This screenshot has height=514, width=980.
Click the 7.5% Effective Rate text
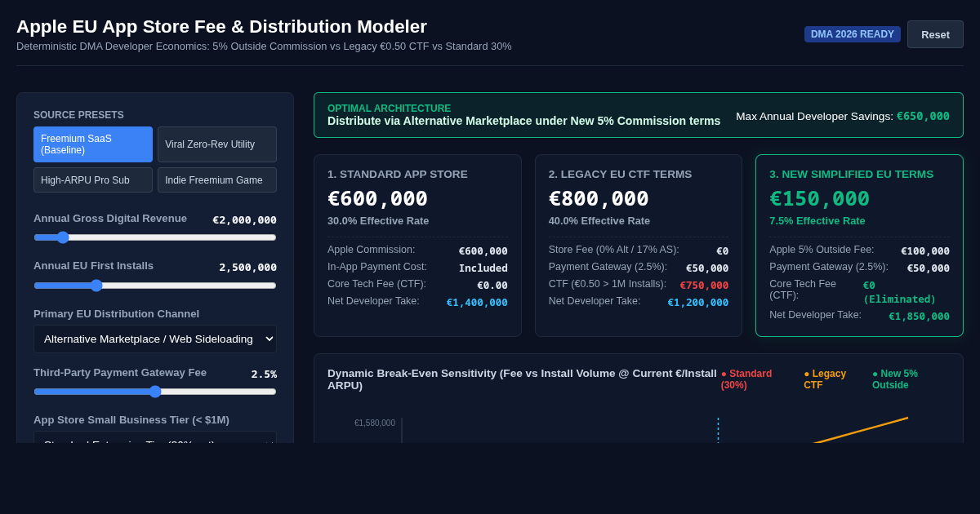pos(817,221)
